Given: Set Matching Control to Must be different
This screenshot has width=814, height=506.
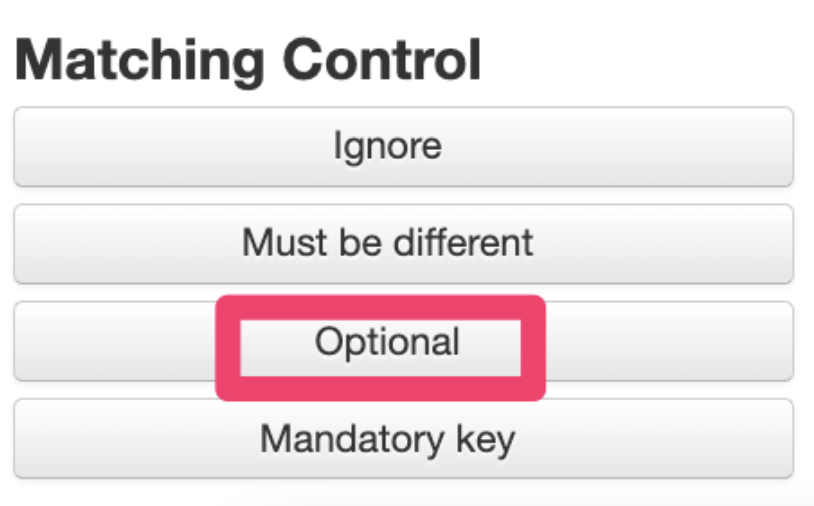Looking at the screenshot, I should (x=403, y=243).
